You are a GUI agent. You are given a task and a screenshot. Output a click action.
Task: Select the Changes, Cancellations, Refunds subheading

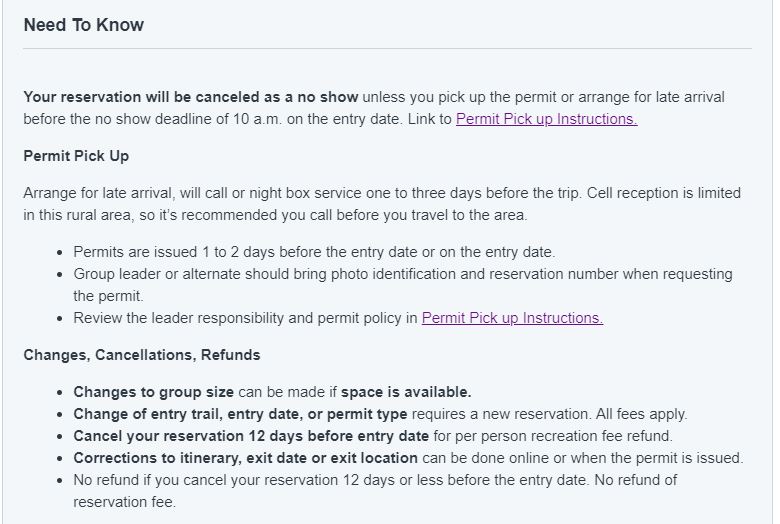click(142, 355)
